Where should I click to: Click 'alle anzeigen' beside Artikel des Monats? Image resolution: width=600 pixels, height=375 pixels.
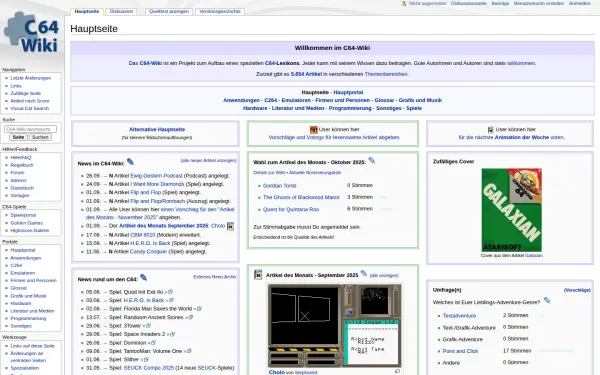tap(384, 276)
